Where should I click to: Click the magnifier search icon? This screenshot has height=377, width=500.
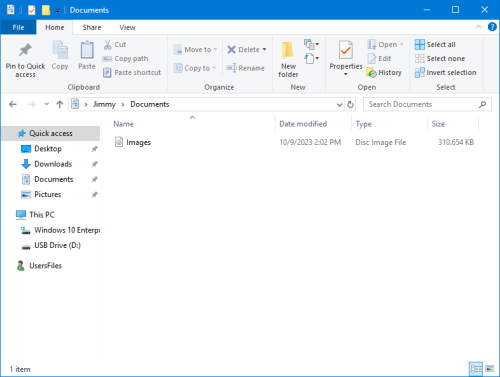482,105
